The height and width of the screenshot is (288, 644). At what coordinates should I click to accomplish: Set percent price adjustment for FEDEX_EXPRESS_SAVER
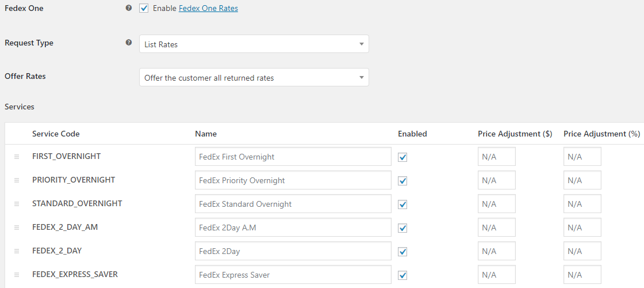[582, 274]
